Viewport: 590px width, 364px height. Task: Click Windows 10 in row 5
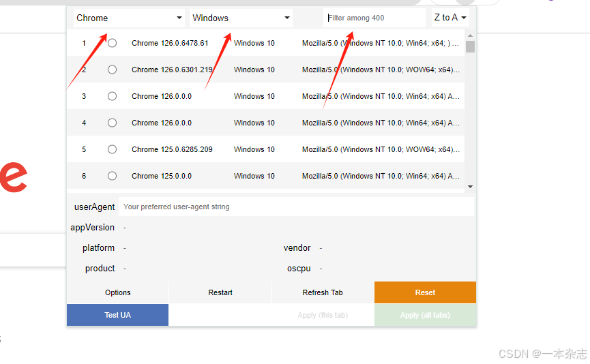(254, 149)
